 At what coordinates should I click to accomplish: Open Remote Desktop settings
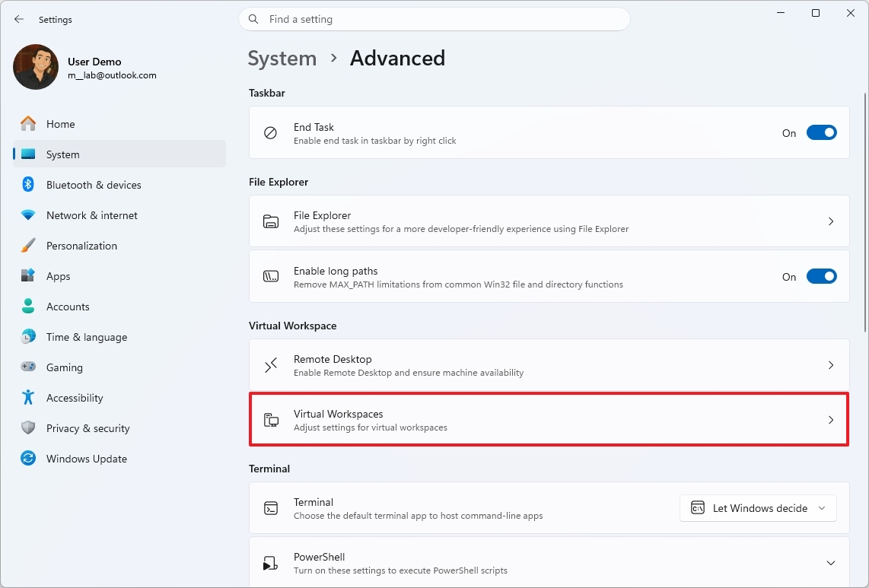[x=549, y=365]
